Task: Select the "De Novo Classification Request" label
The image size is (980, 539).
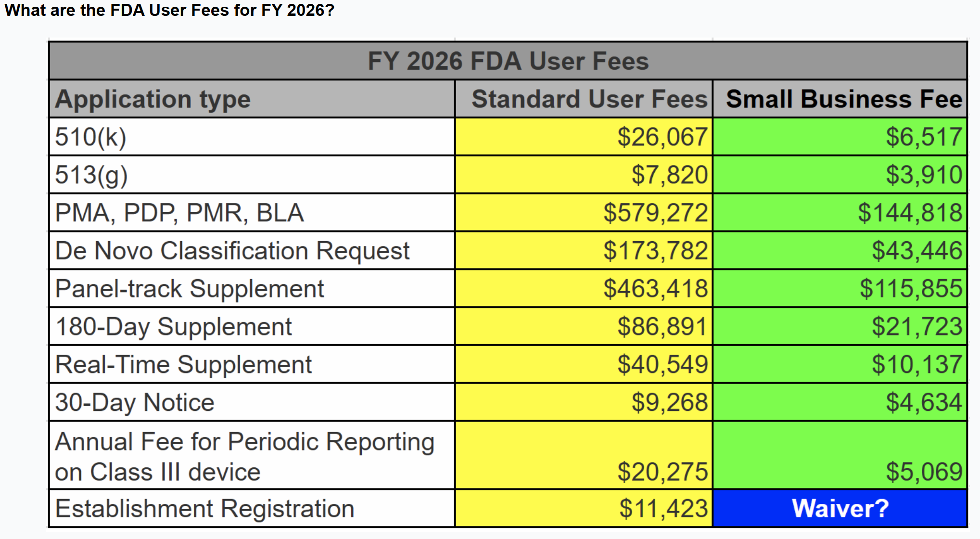Action: click(x=232, y=251)
